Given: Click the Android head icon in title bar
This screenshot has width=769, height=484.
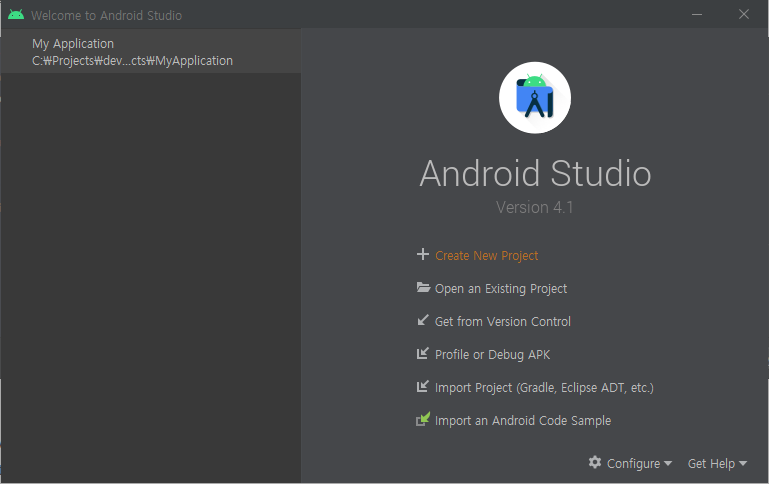Looking at the screenshot, I should [16, 15].
